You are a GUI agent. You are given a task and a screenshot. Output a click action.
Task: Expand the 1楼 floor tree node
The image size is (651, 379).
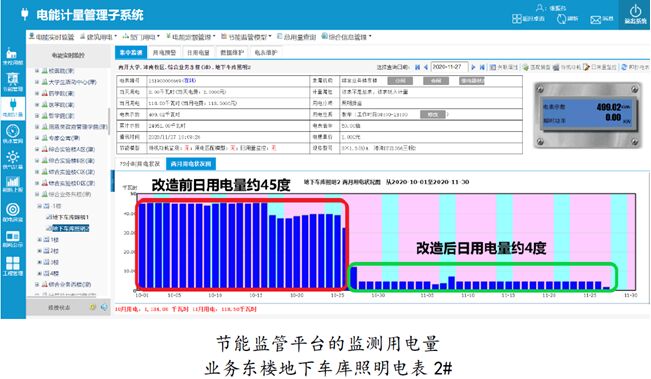click(x=40, y=240)
